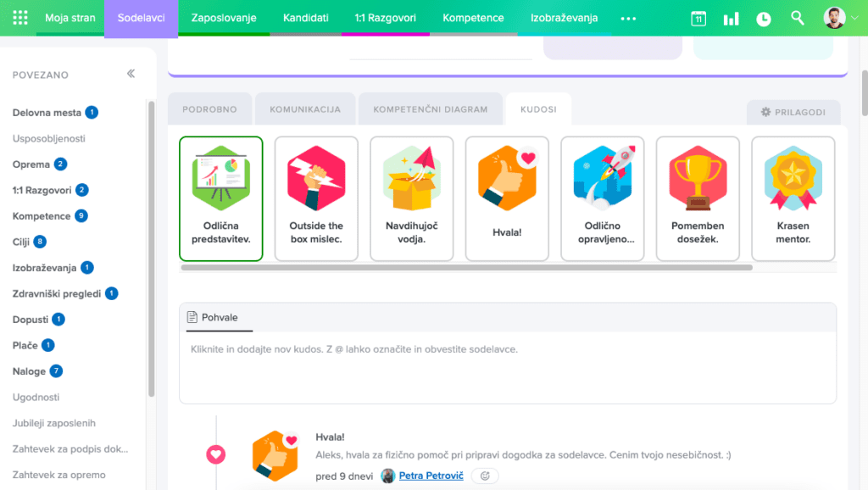This screenshot has width=868, height=490.
Task: Choose the Krasen mentor star badge
Action: (x=793, y=198)
